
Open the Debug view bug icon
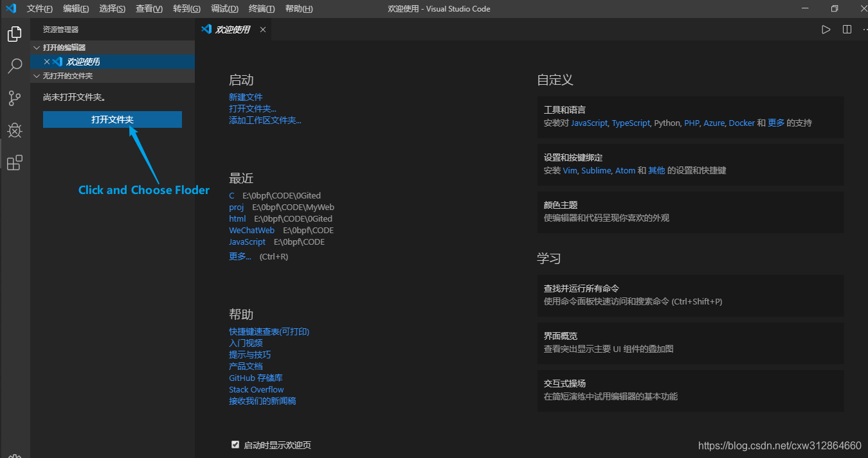(x=15, y=130)
